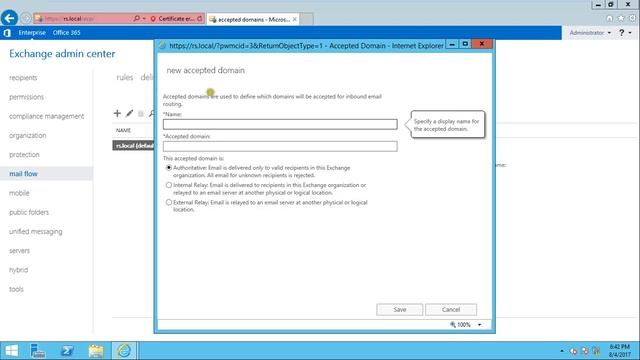Click the search magnifier in address bar
Image resolution: width=640 pixels, height=360 pixels.
[136, 18]
